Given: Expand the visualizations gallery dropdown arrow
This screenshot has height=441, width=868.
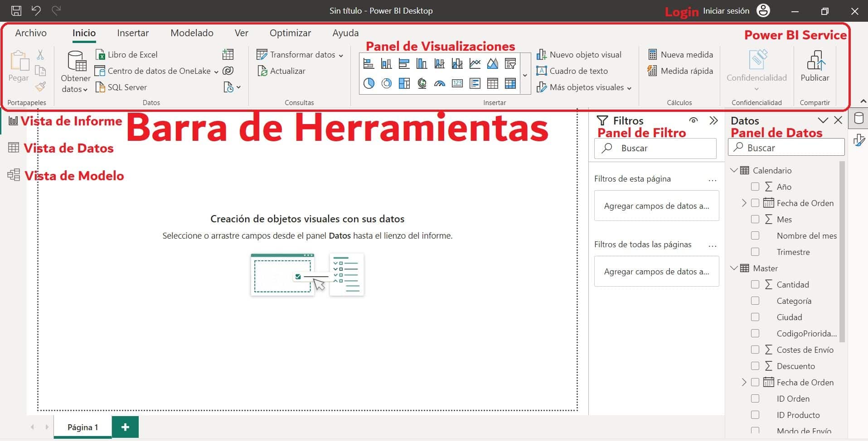Looking at the screenshot, I should click(x=525, y=75).
